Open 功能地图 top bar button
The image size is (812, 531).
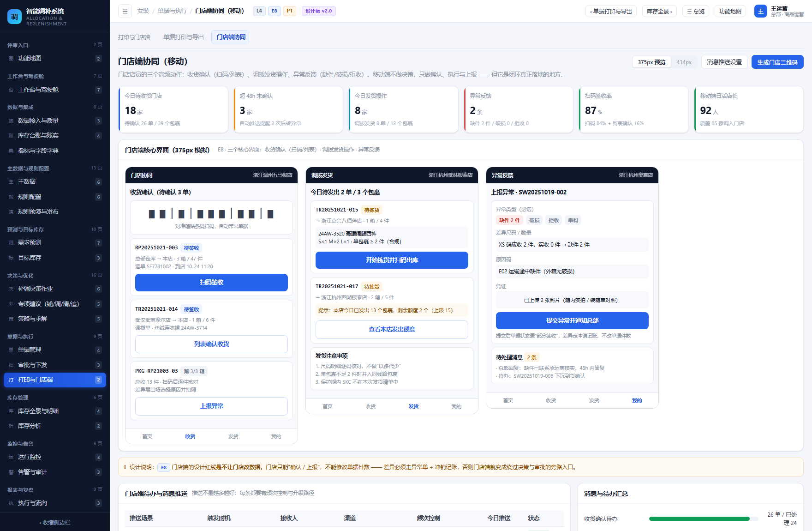730,11
